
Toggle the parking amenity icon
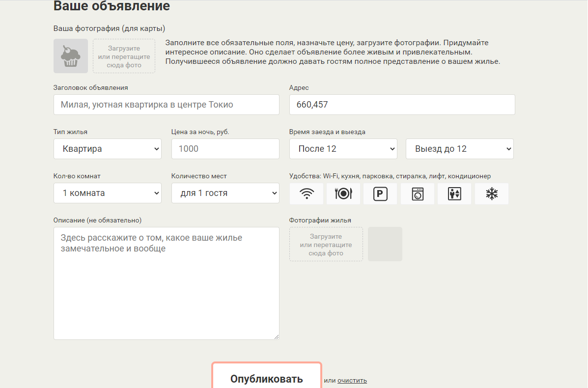tap(380, 194)
